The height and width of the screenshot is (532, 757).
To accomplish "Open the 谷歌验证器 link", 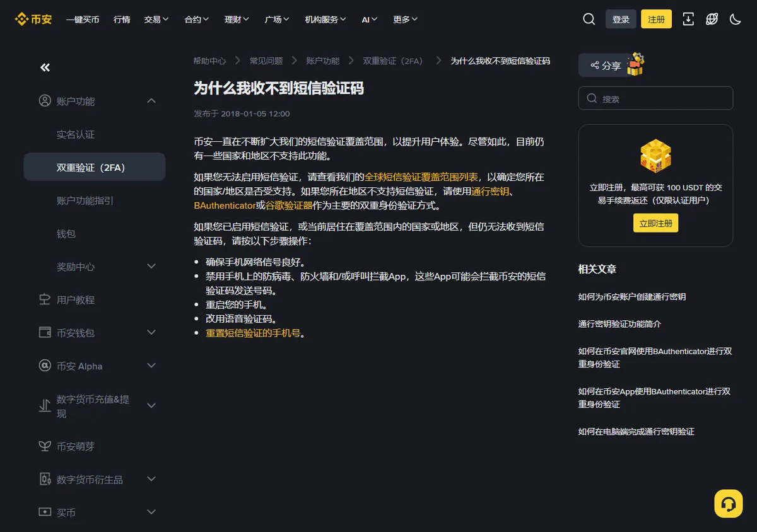I will [289, 205].
